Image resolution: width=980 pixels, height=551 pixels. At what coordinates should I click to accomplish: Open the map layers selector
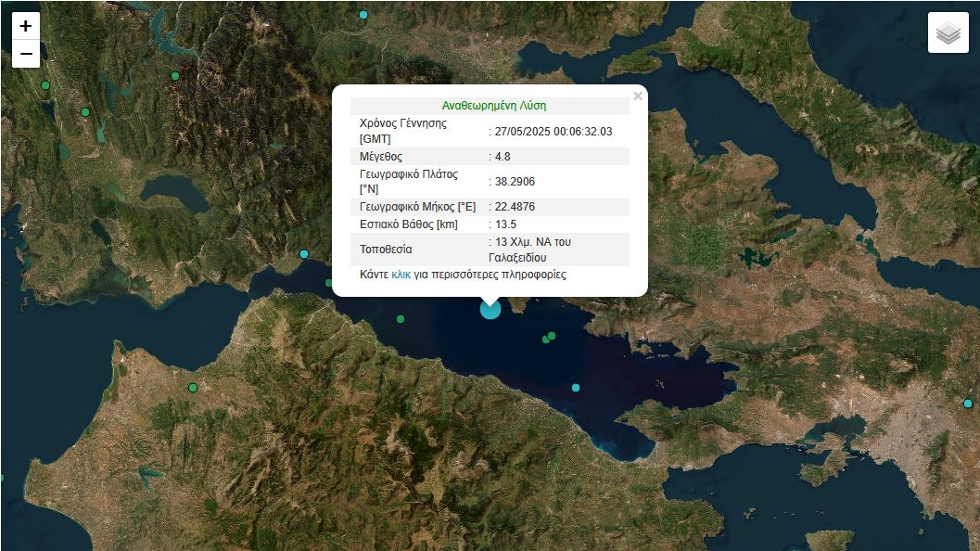click(x=948, y=33)
